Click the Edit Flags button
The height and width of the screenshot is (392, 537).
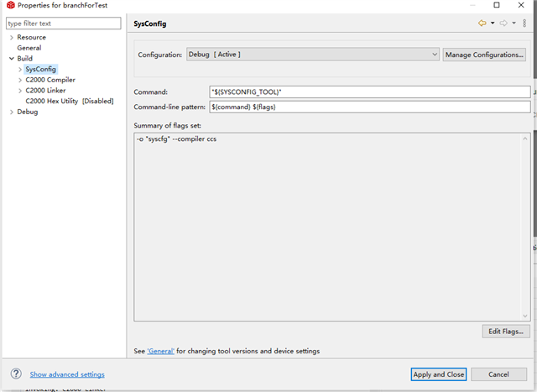point(507,332)
